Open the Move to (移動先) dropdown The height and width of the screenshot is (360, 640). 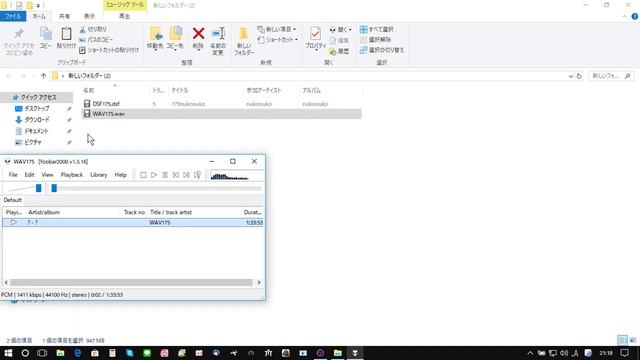pos(155,38)
